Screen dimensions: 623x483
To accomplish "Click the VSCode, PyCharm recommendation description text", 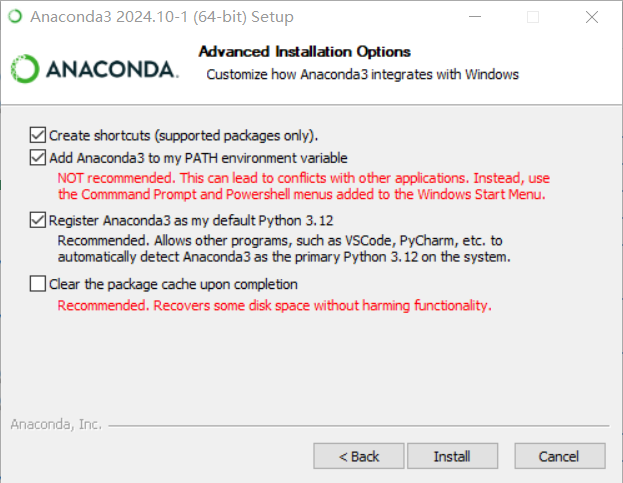I will tap(284, 248).
